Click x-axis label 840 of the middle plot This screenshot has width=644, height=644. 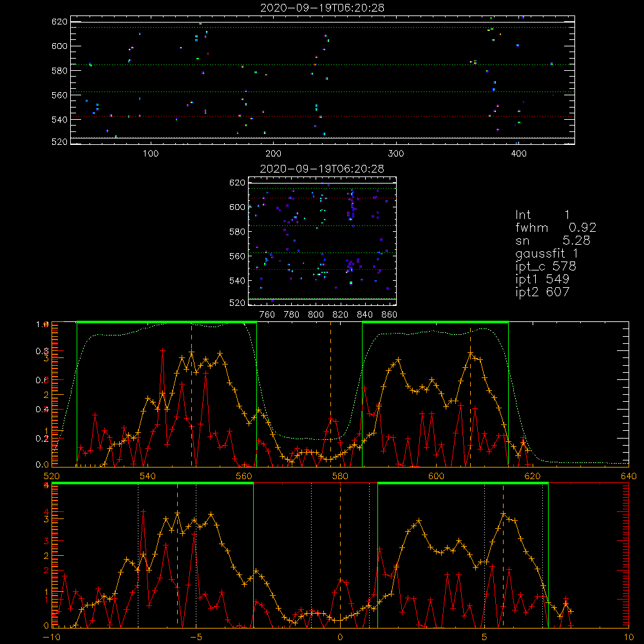(x=365, y=315)
